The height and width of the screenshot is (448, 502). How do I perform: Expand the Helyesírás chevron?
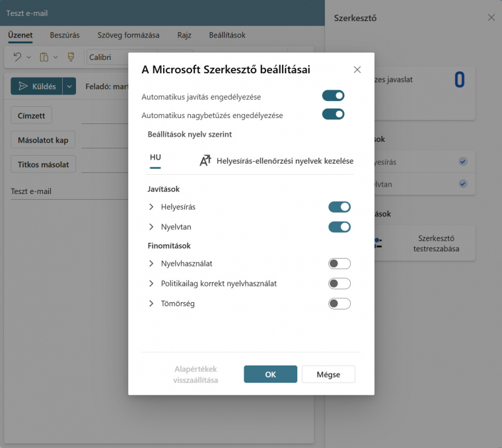(151, 207)
